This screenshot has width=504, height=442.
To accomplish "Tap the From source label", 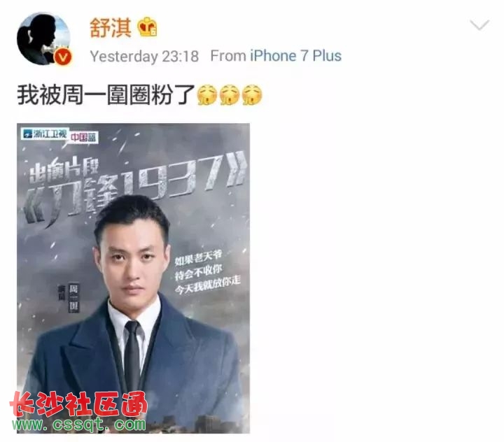I will click(228, 56).
